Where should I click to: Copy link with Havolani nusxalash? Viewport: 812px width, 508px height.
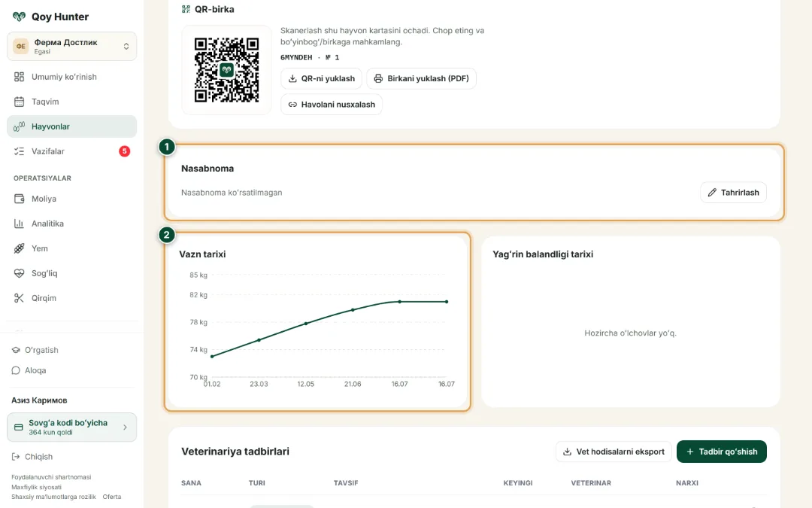point(332,104)
